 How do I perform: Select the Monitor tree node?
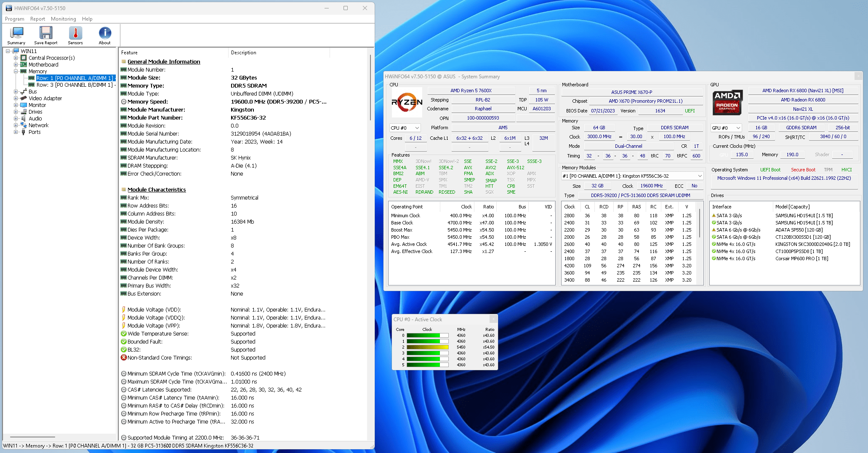(x=37, y=105)
